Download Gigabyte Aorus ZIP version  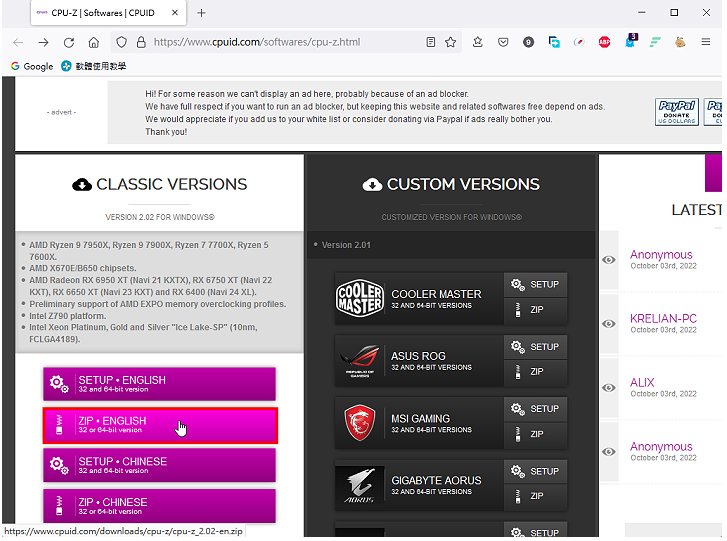(x=535, y=496)
